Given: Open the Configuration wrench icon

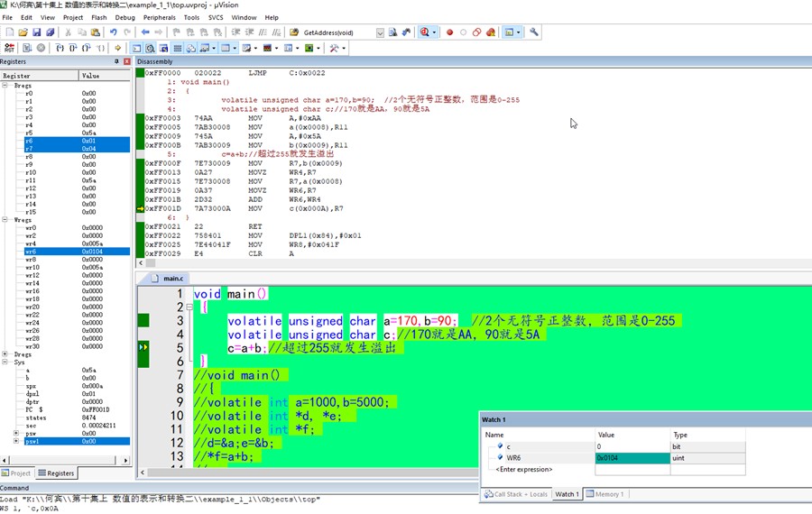Looking at the screenshot, I should coord(534,32).
